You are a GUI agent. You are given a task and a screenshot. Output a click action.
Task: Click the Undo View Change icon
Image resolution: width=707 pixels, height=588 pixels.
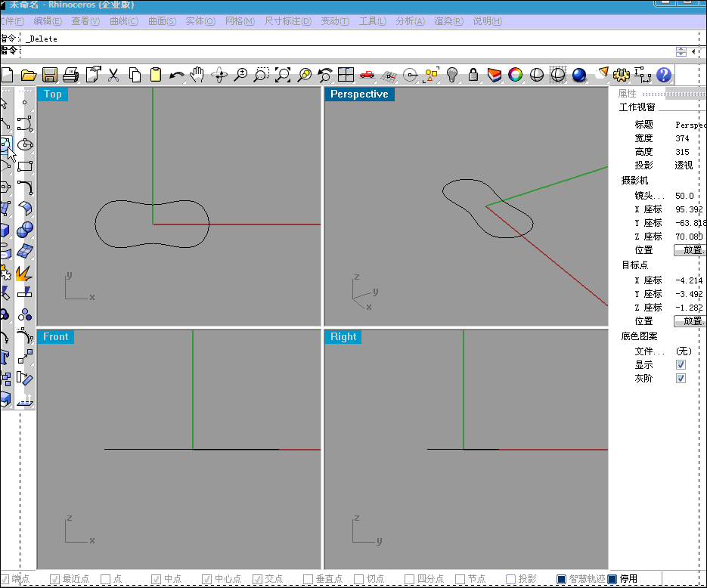[324, 75]
